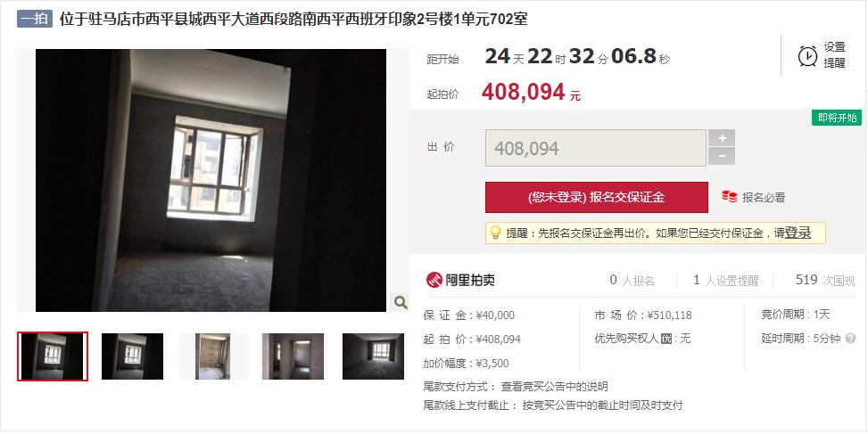The image size is (868, 434).
Task: Increase the bid with plus button
Action: (x=722, y=137)
